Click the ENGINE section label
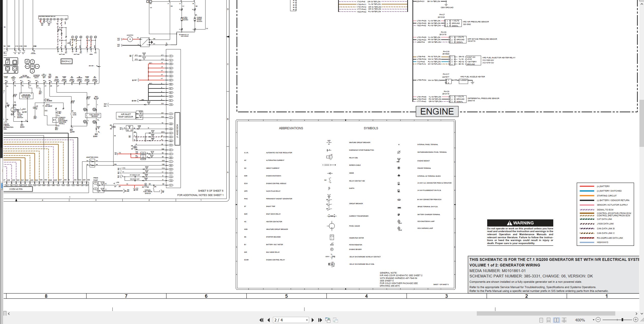The width and height of the screenshot is (644, 324). 437,111
